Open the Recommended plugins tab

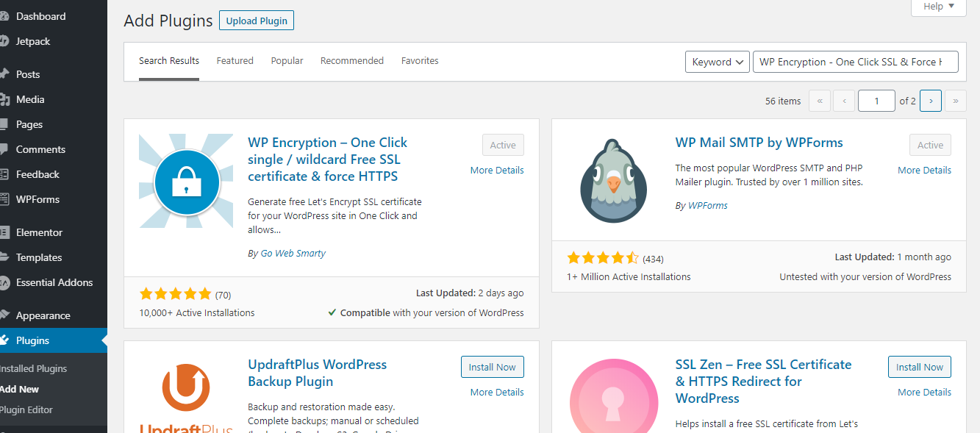(x=352, y=61)
